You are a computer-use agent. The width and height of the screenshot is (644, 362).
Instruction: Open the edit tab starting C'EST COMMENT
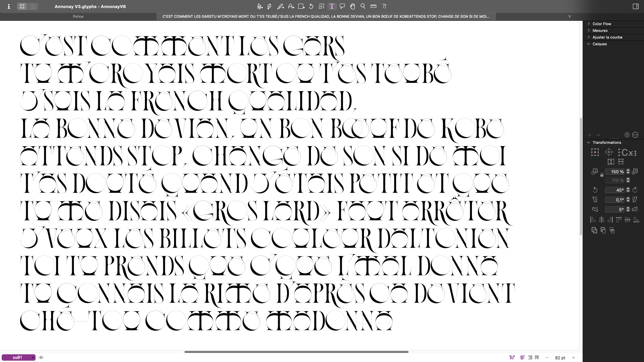[325, 16]
